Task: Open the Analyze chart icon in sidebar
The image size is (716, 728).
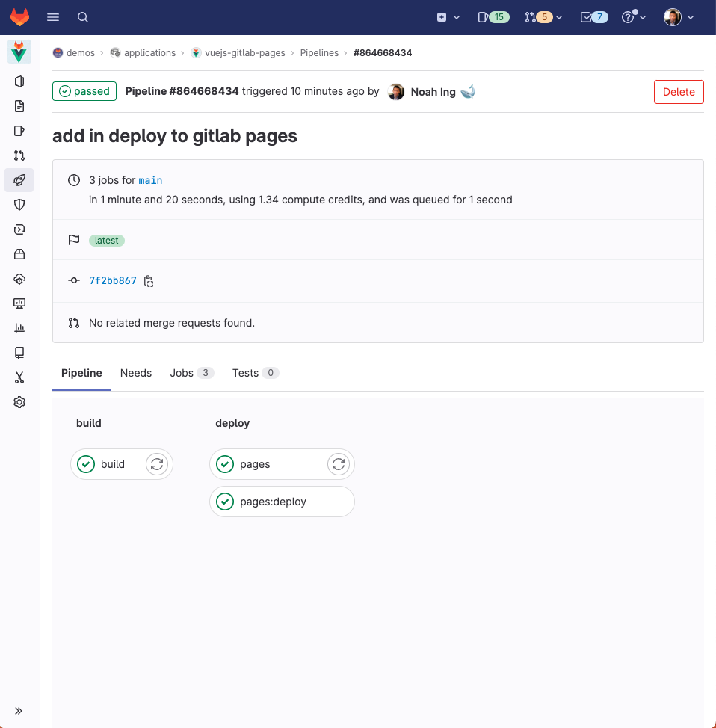Action: coord(19,327)
